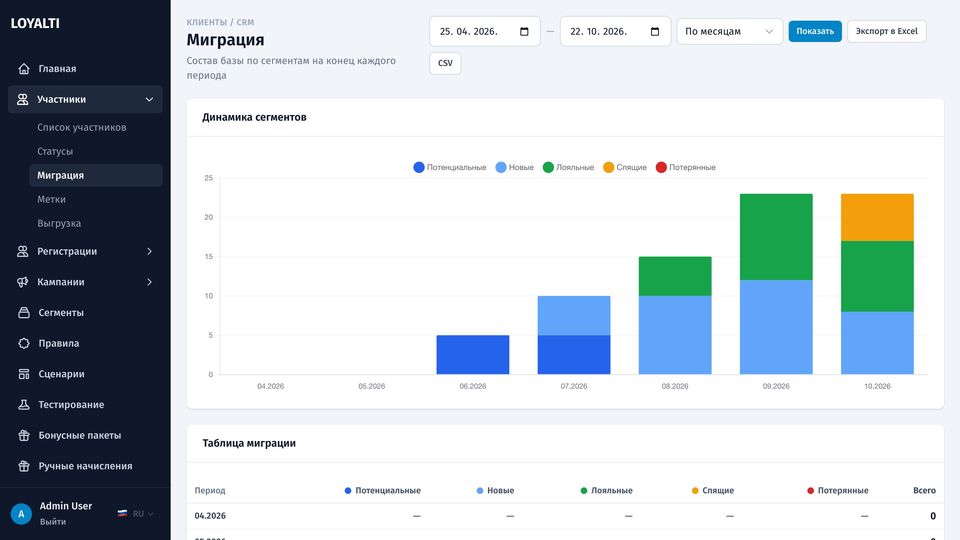Screen dimensions: 960x540
Task: Click the Ручные начисления gift icon
Action: pos(24,466)
